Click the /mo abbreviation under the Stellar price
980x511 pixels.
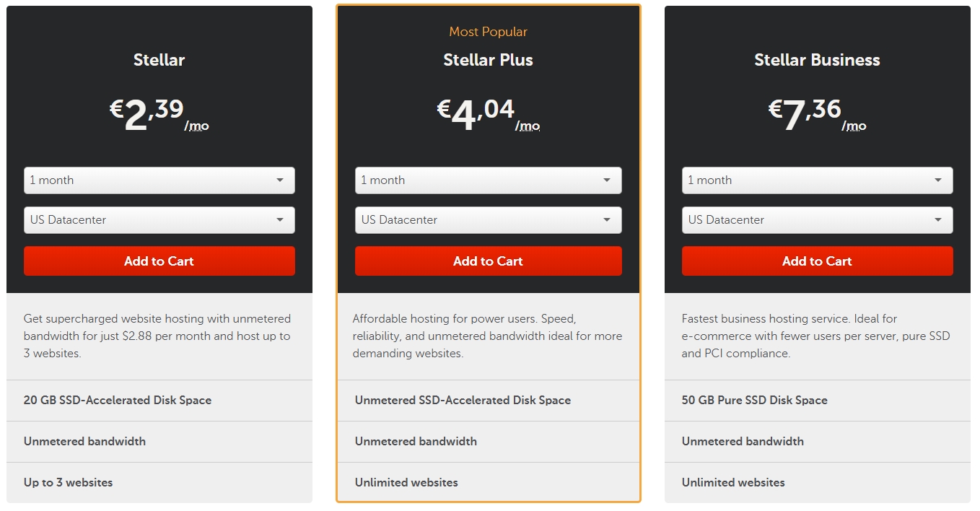tap(196, 126)
